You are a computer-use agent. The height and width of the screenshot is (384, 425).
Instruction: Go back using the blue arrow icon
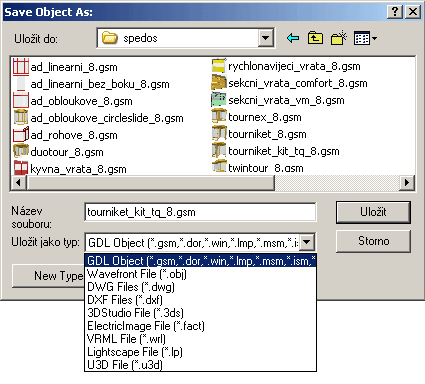293,38
